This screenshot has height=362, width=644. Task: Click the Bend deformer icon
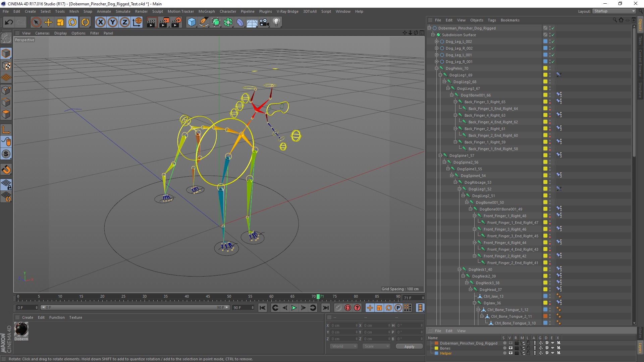coord(240,22)
